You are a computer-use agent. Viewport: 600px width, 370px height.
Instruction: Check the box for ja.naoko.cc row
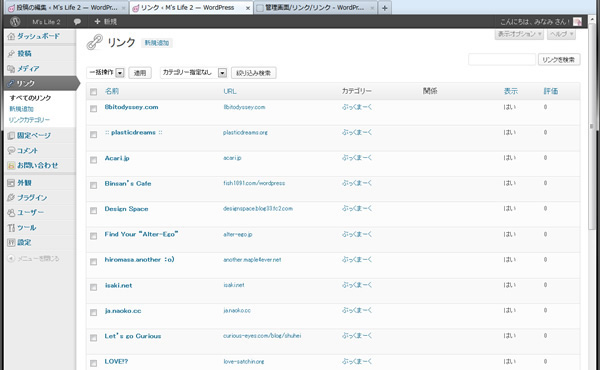pos(93,313)
